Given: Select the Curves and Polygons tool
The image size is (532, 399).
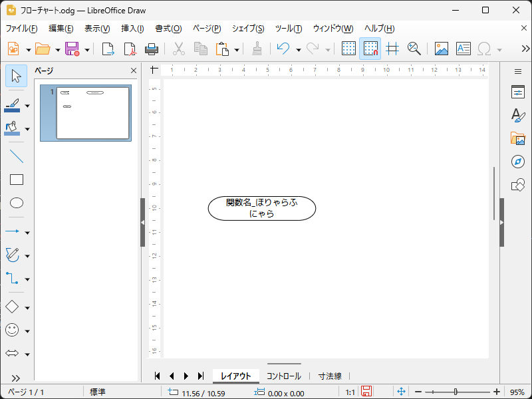Looking at the screenshot, I should pos(13,255).
